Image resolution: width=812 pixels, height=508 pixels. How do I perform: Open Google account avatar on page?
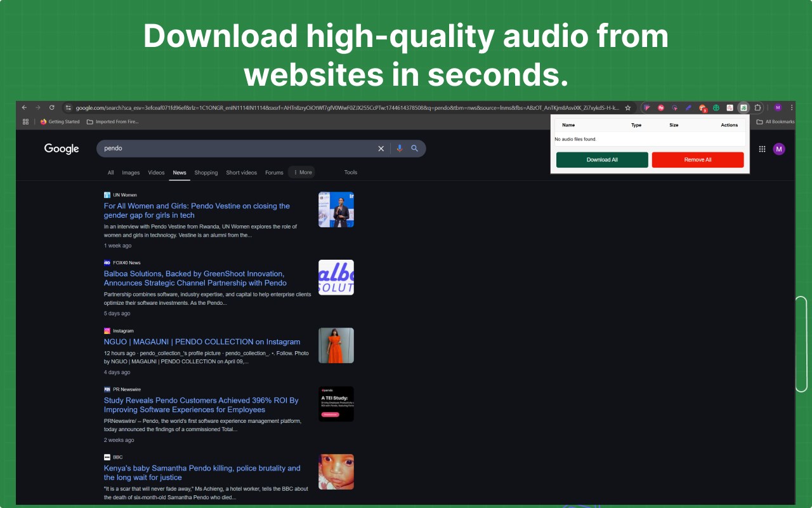click(779, 149)
